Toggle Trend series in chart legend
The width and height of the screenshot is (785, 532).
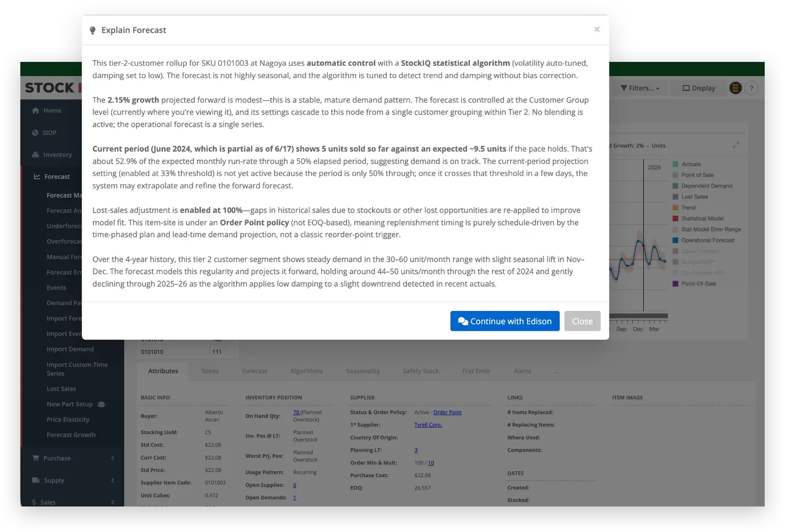pyautogui.click(x=684, y=208)
